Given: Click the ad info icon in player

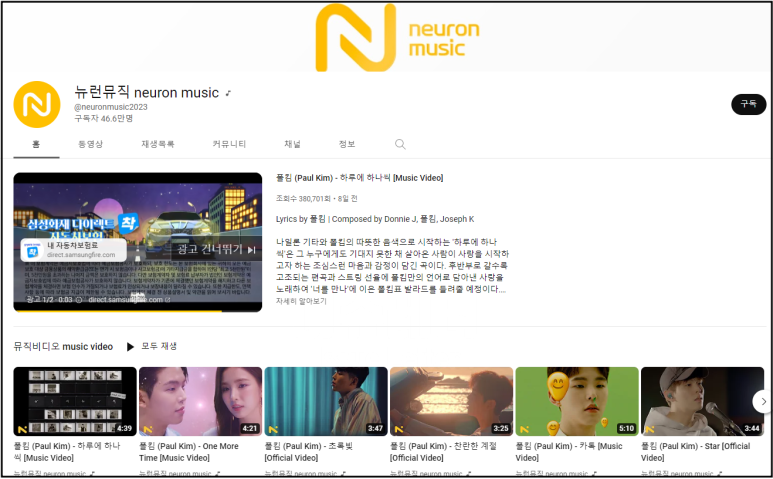Looking at the screenshot, I should [x=79, y=300].
